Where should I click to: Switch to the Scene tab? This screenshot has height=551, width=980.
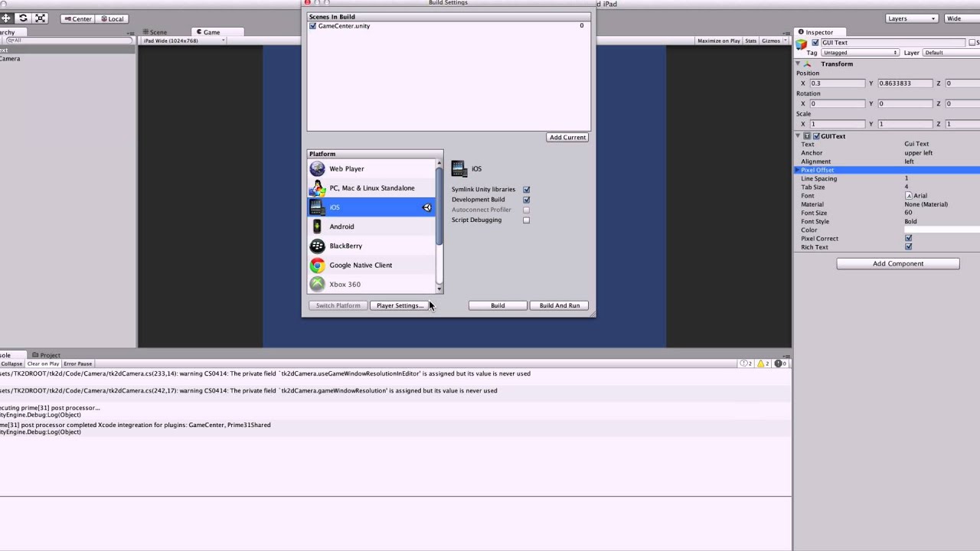155,32
